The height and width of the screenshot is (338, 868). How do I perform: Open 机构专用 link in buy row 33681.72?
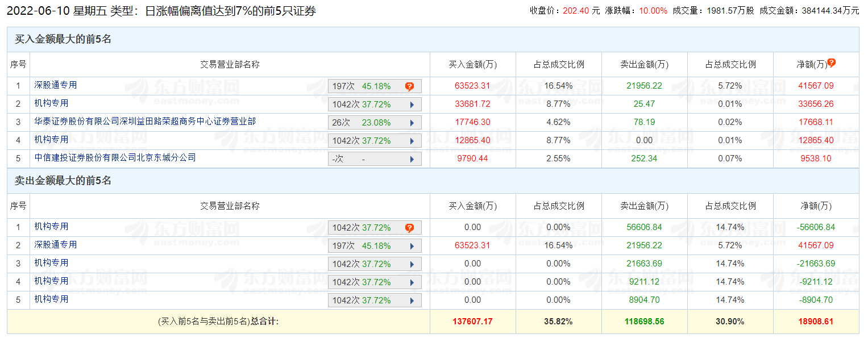tap(51, 103)
